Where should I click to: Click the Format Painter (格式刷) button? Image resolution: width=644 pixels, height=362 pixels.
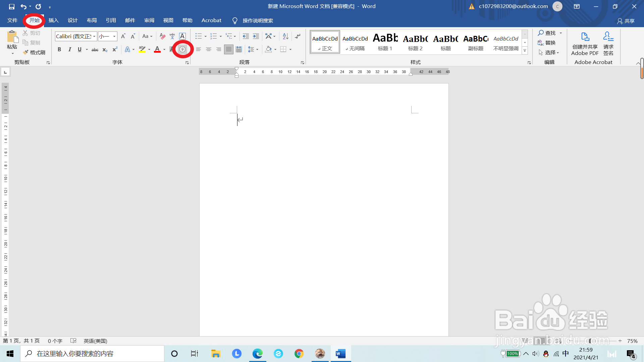[34, 52]
